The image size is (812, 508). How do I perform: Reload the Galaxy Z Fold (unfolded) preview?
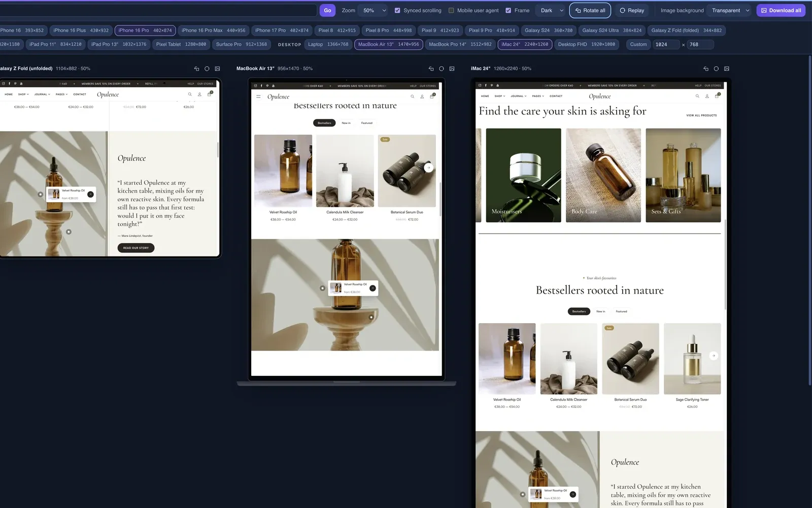tap(207, 69)
